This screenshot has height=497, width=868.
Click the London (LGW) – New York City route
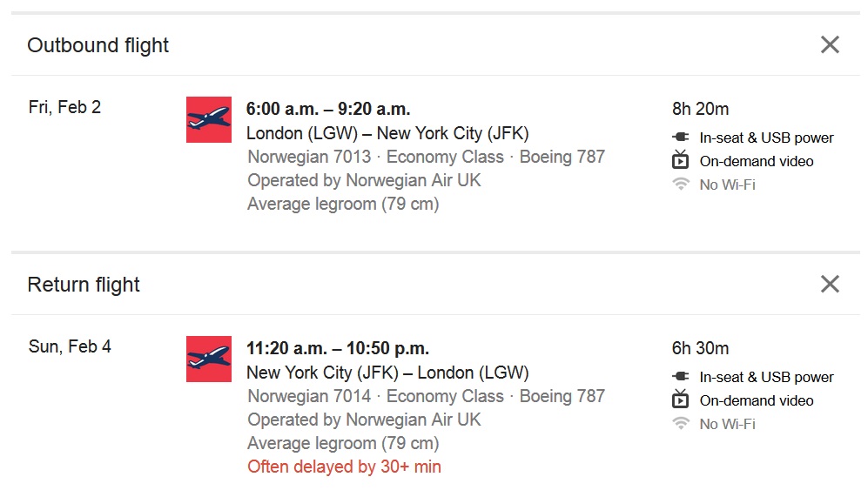tap(387, 133)
